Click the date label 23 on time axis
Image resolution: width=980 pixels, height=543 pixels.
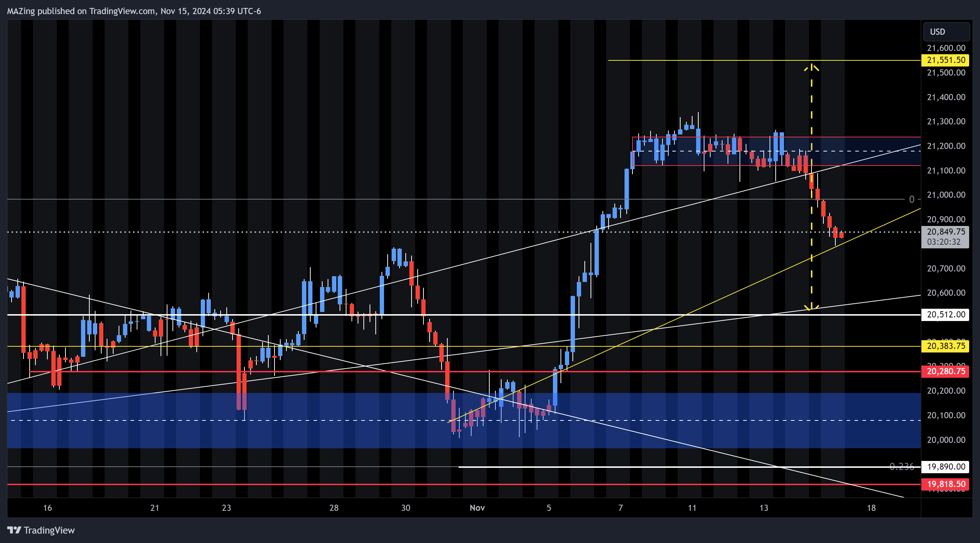[226, 508]
